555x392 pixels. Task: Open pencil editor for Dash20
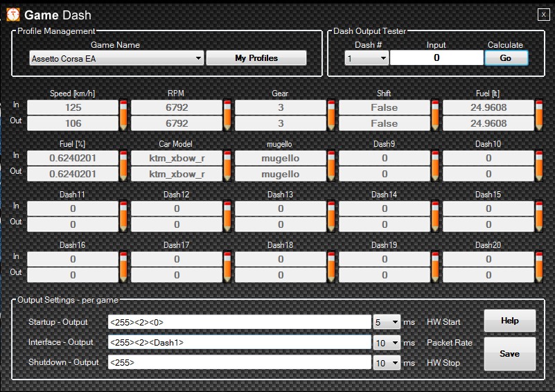pyautogui.click(x=539, y=267)
